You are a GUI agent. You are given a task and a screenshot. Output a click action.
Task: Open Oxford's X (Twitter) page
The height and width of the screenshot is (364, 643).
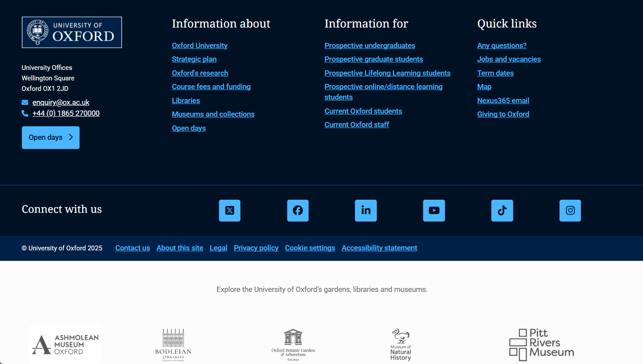[x=229, y=210]
